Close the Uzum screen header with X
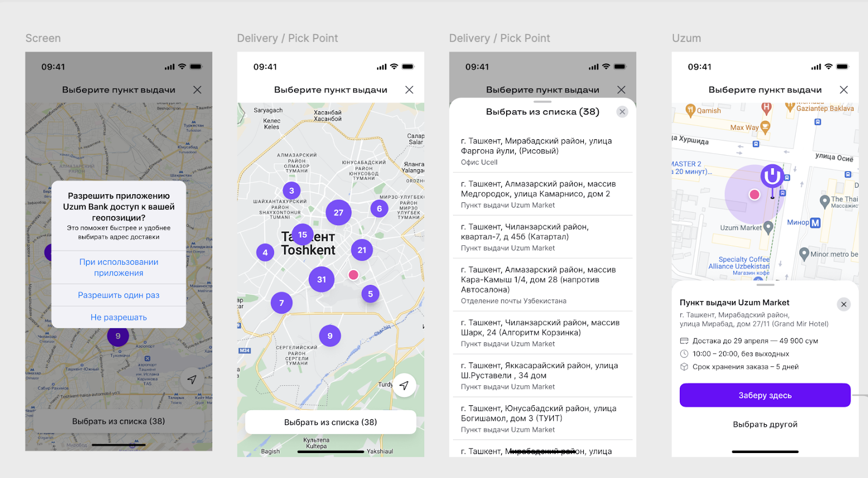This screenshot has width=868, height=478. (844, 90)
